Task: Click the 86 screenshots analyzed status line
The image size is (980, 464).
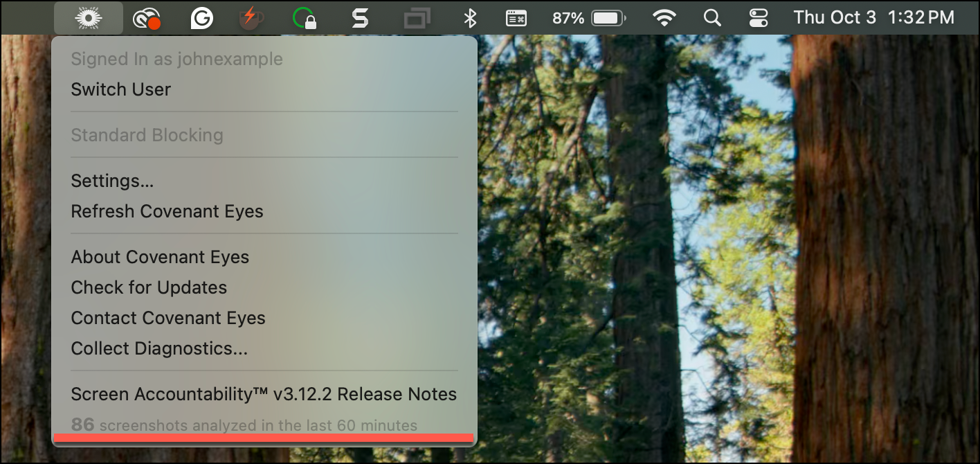Action: tap(244, 425)
